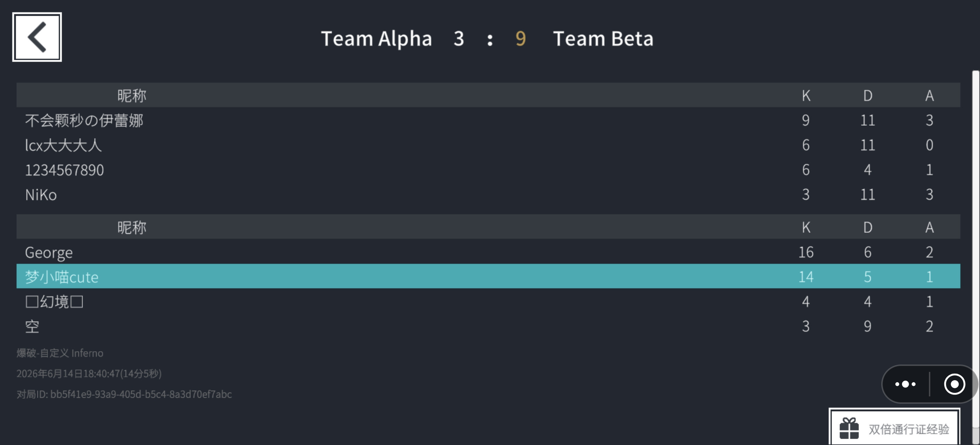Click the K column header of Team Alpha
Screen dimensions: 980x445
point(806,96)
